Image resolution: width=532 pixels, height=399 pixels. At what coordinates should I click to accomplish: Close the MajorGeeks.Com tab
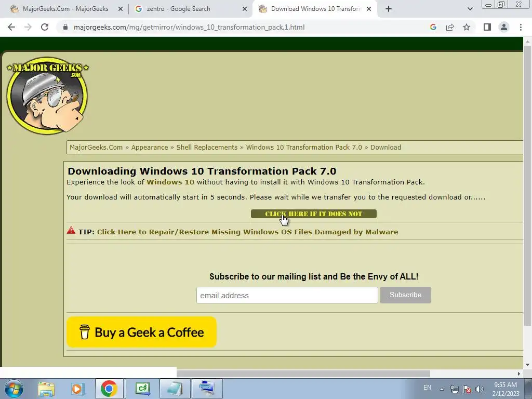[121, 9]
